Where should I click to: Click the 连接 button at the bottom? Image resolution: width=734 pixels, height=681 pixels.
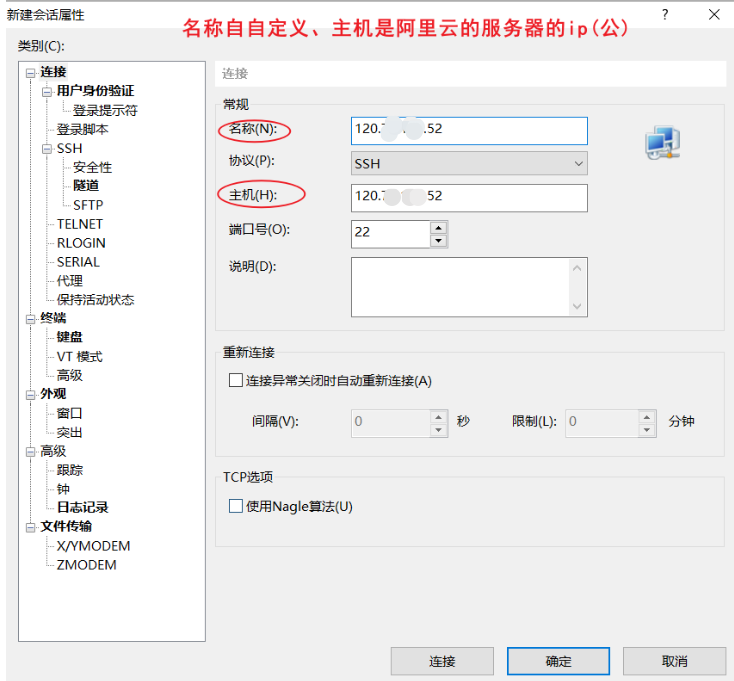[442, 661]
